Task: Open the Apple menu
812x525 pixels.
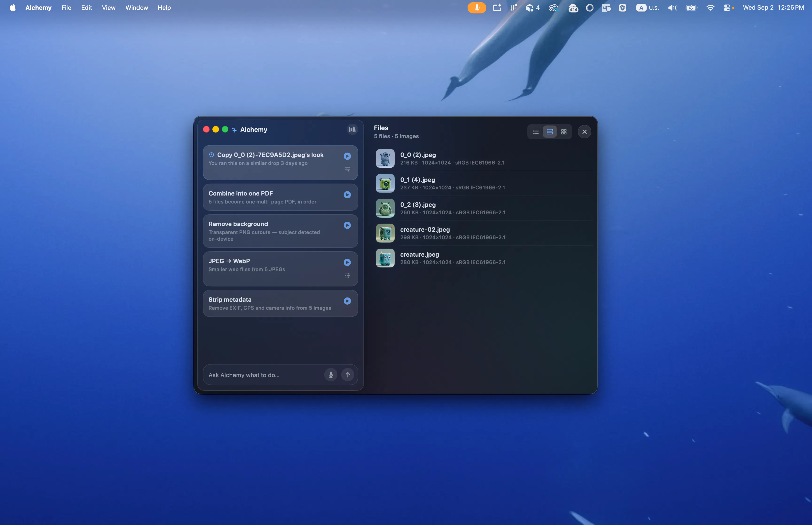Action: (x=13, y=8)
